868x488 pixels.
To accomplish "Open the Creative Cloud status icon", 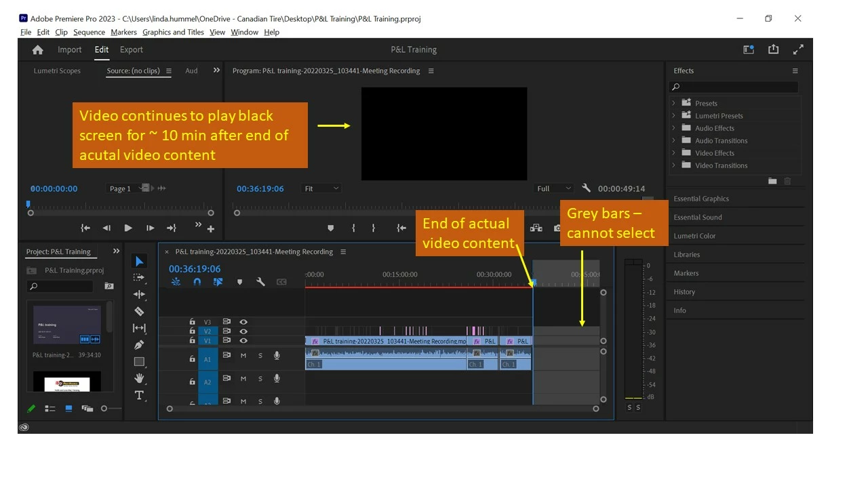I will (x=24, y=427).
